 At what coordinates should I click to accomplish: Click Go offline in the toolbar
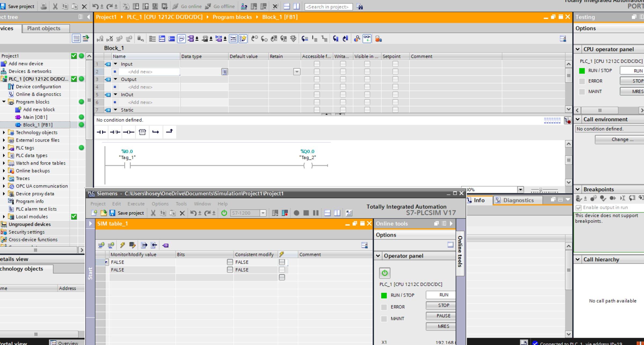[x=220, y=6]
